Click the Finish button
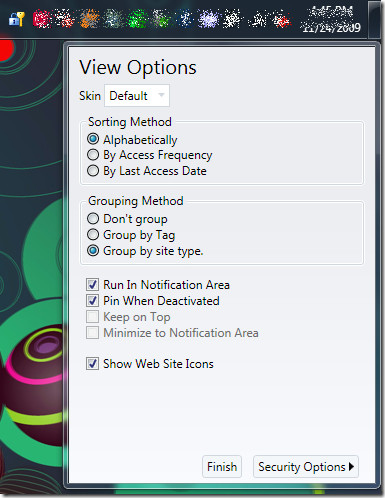 coord(222,467)
